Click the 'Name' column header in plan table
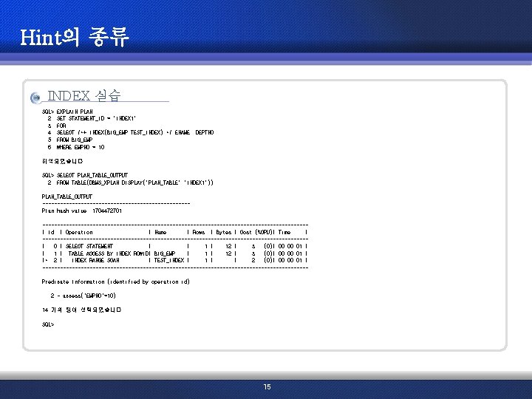Viewport: 532px width, 399px height. click(160, 233)
